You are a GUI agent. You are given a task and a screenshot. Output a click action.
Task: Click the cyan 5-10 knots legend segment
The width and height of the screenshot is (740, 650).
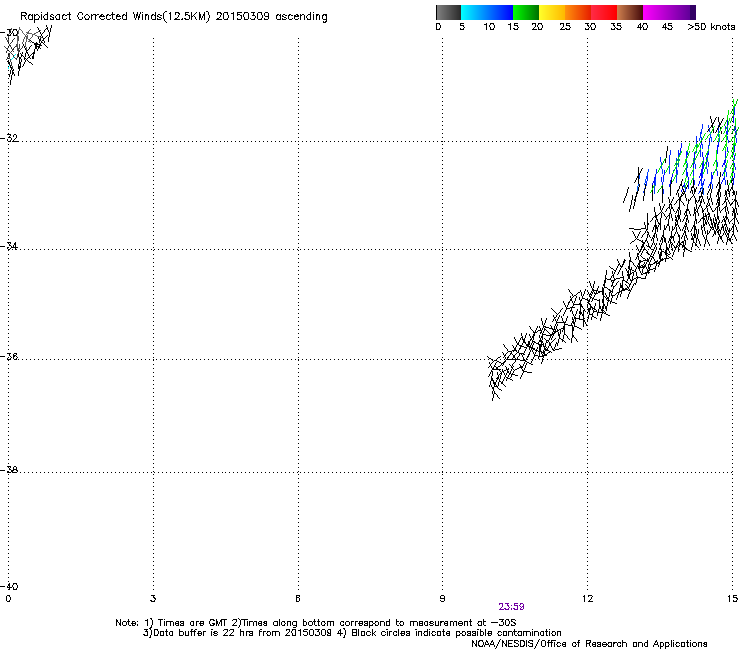tap(474, 12)
